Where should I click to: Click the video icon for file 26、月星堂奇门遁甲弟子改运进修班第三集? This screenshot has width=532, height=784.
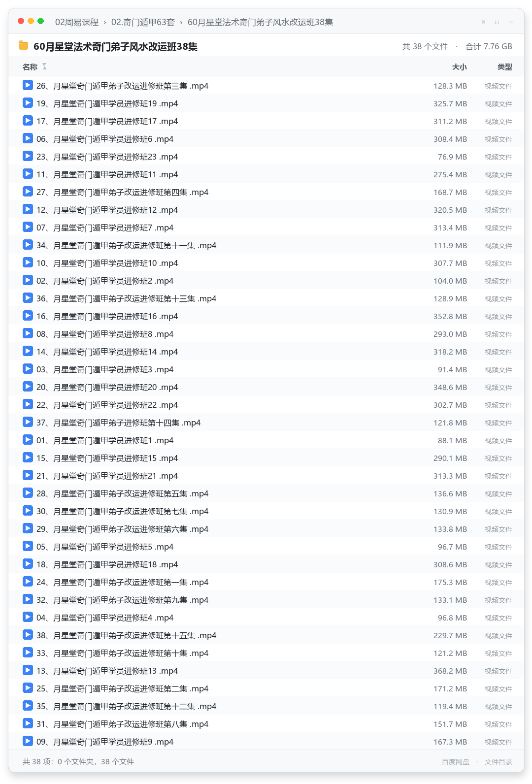(x=28, y=85)
